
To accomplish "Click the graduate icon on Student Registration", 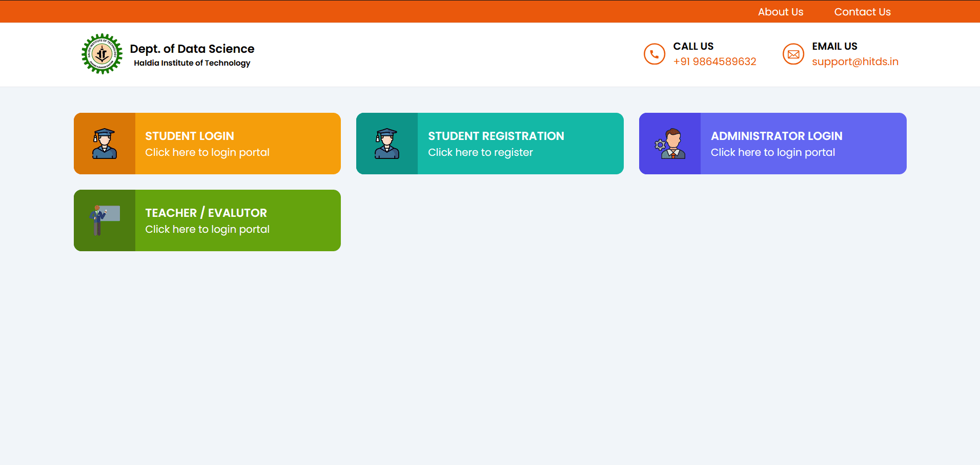I will (x=387, y=144).
